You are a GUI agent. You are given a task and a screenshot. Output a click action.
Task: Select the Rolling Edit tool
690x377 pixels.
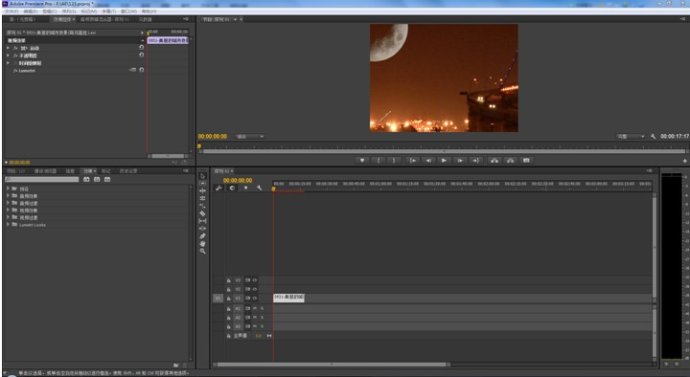[x=202, y=198]
